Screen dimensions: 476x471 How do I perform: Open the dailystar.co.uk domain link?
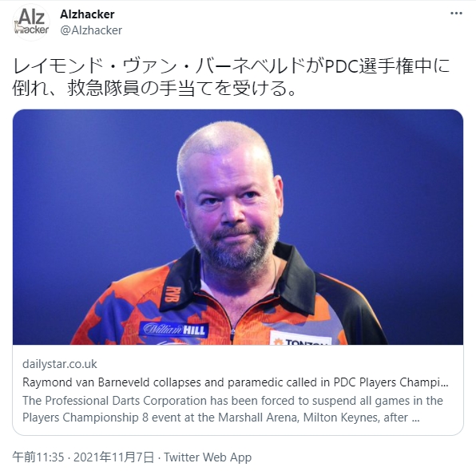[60, 364]
